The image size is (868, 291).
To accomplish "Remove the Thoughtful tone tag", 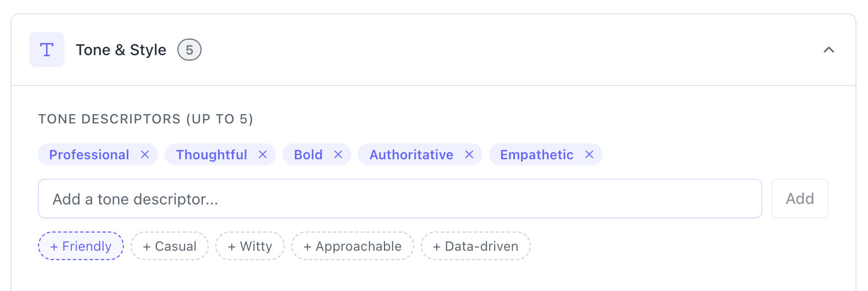I will 263,155.
